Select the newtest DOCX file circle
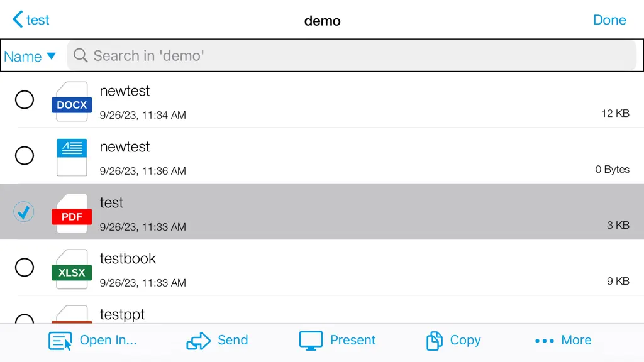This screenshot has width=644, height=362. point(25,100)
